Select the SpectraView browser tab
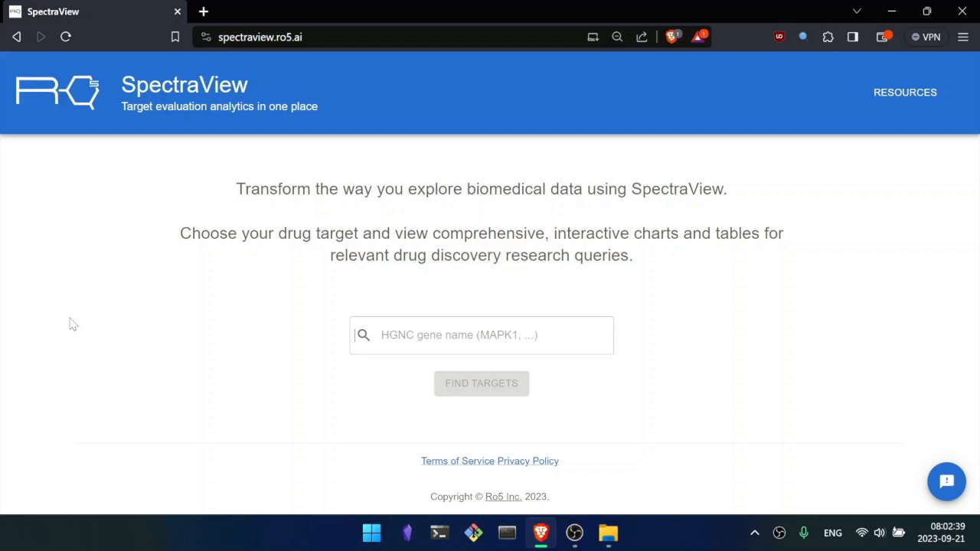980x551 pixels. pos(93,11)
